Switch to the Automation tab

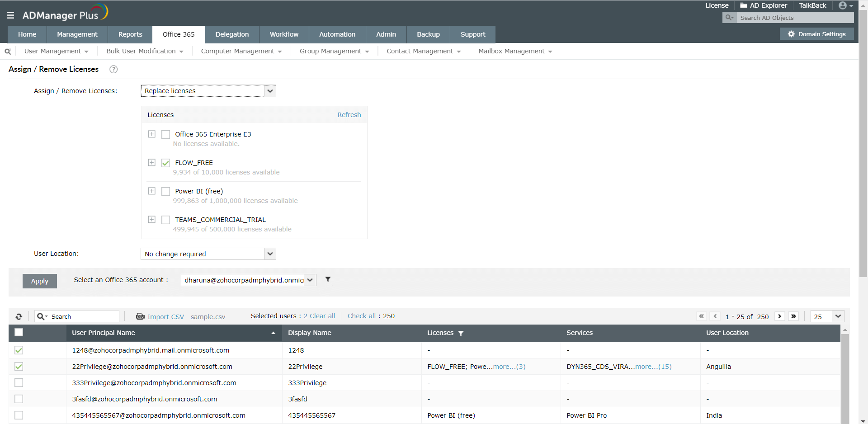coord(337,34)
